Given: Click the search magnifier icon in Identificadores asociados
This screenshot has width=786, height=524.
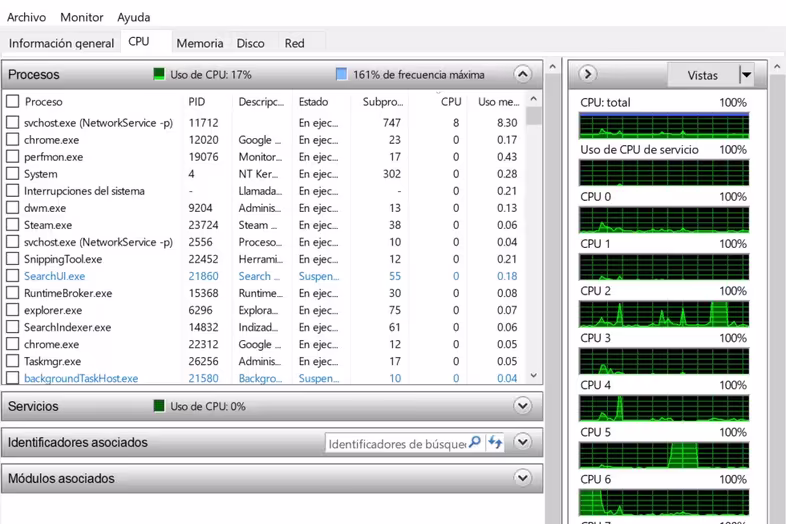Looking at the screenshot, I should point(475,442).
